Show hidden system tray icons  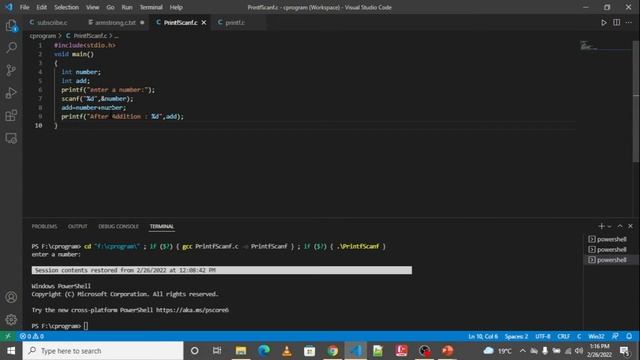(x=522, y=351)
